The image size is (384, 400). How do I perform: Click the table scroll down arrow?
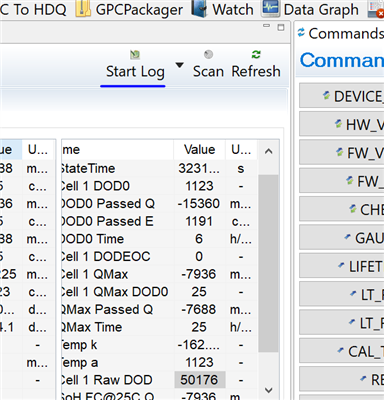coord(269,389)
